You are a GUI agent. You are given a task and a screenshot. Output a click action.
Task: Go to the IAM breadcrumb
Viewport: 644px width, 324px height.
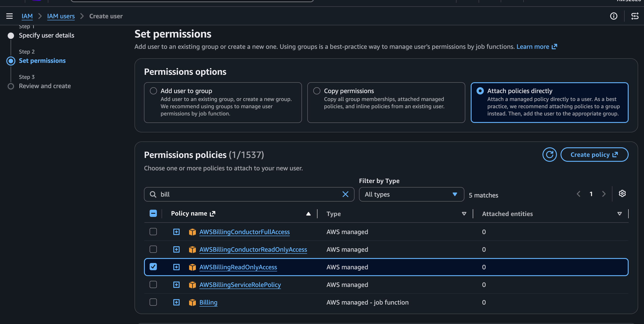pyautogui.click(x=27, y=16)
